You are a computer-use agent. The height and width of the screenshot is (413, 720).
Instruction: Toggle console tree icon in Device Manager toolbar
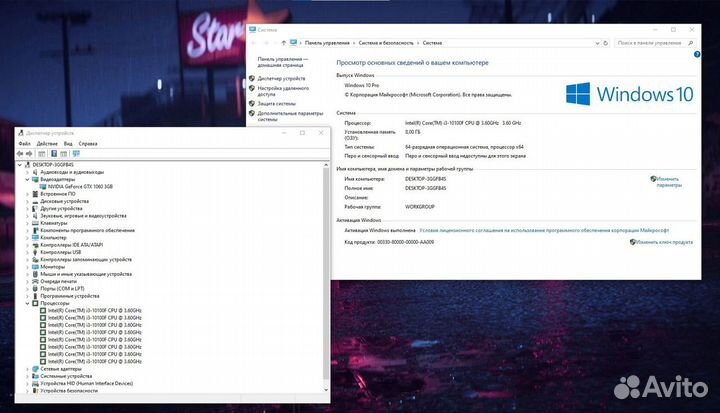tap(42, 154)
